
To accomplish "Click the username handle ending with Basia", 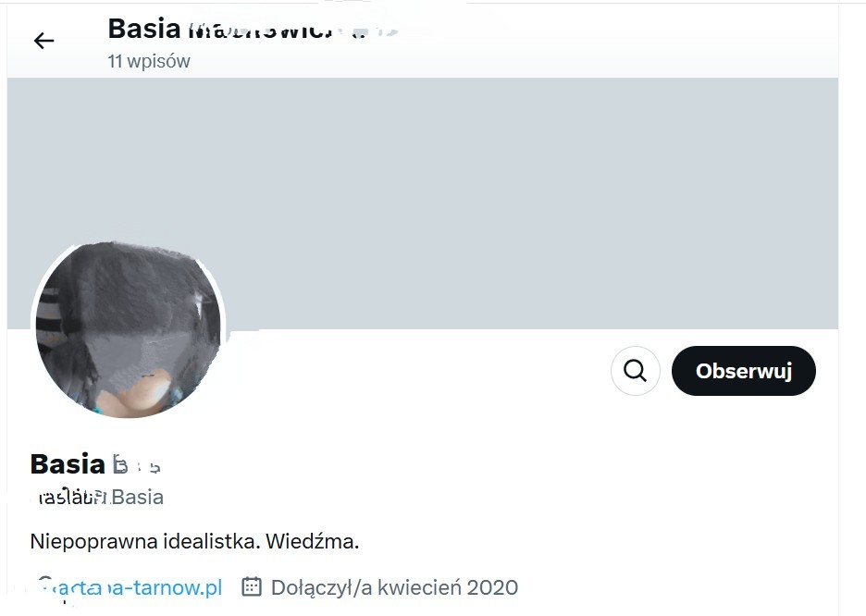I will [x=97, y=498].
